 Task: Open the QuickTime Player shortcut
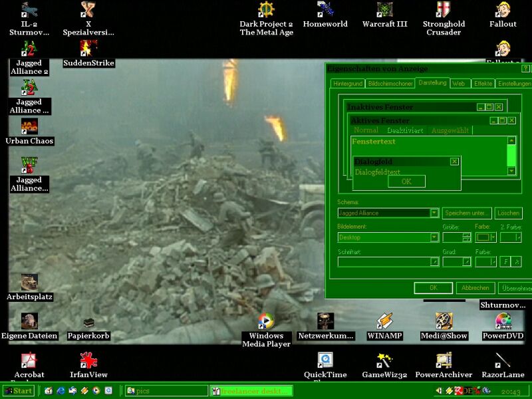(x=325, y=360)
